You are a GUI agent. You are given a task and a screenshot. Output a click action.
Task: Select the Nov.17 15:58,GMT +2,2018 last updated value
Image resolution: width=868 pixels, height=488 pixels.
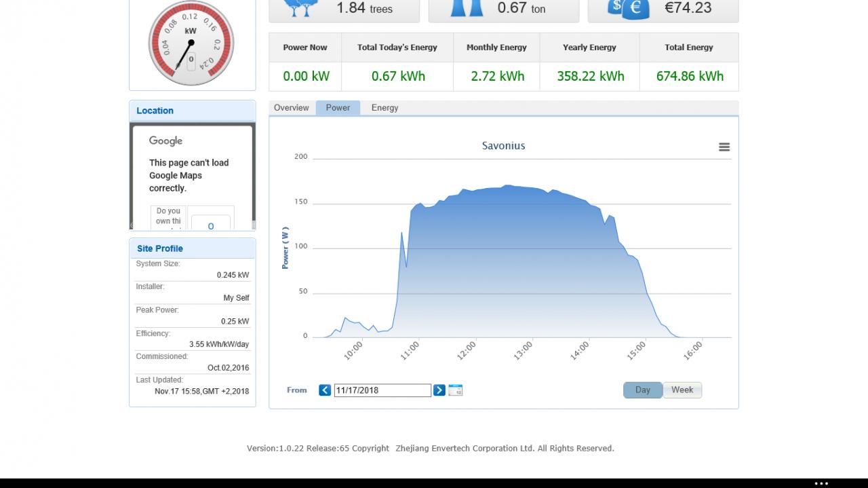tap(201, 391)
